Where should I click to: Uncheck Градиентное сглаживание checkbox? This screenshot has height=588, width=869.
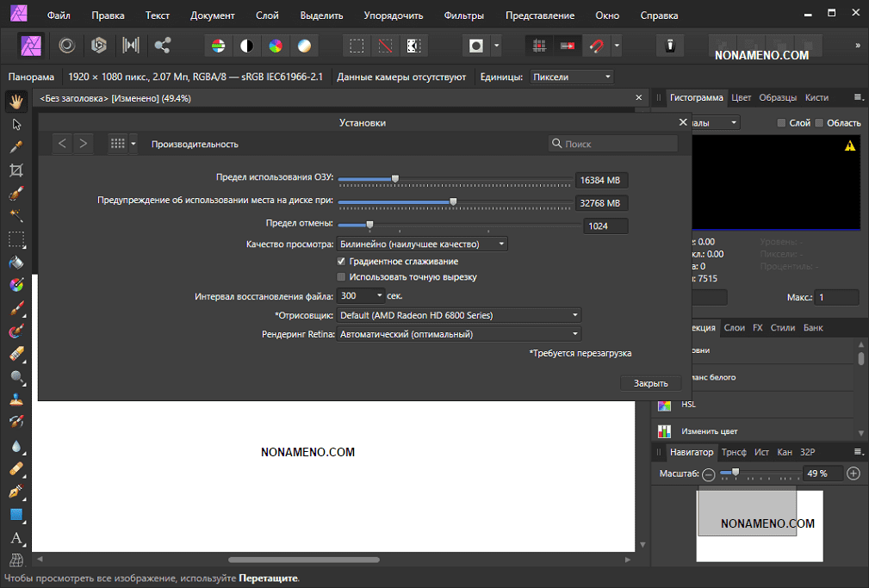click(342, 261)
